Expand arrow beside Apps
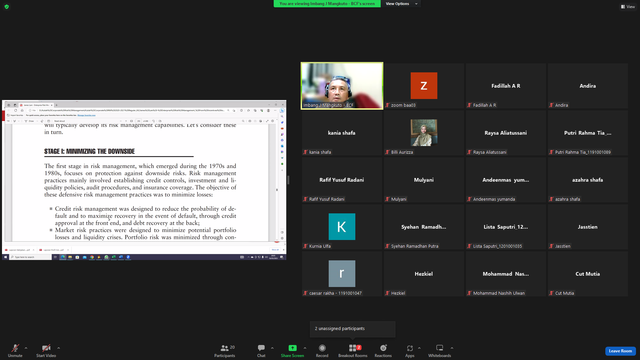This screenshot has width=640, height=360. 419,348
